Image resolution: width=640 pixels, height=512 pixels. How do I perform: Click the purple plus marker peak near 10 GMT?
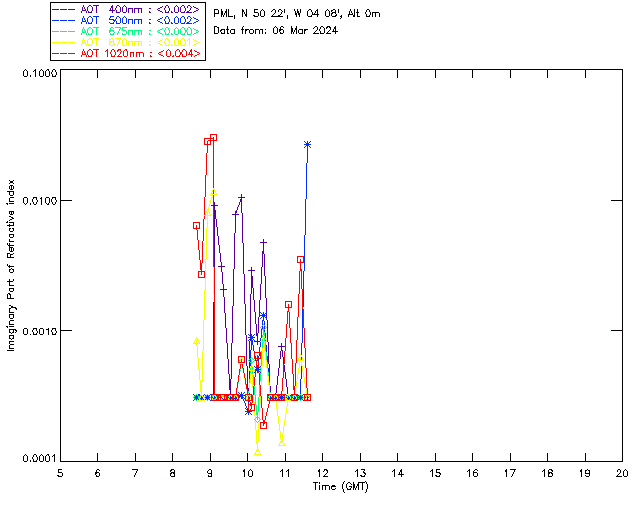click(242, 198)
